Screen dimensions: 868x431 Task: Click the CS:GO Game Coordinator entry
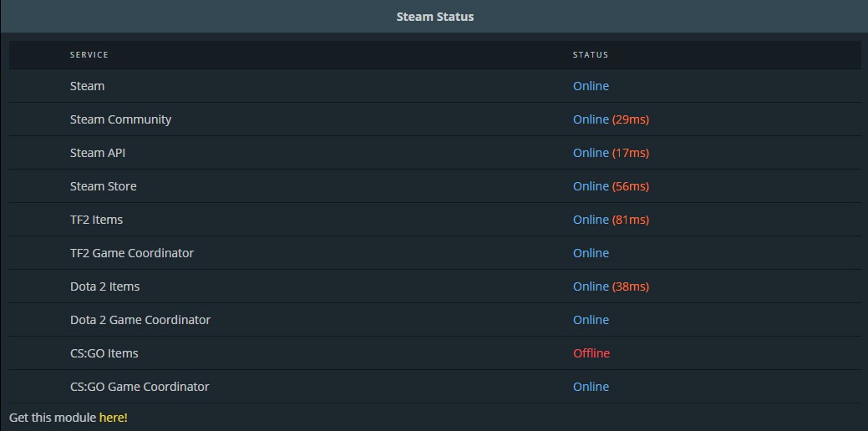(x=140, y=387)
